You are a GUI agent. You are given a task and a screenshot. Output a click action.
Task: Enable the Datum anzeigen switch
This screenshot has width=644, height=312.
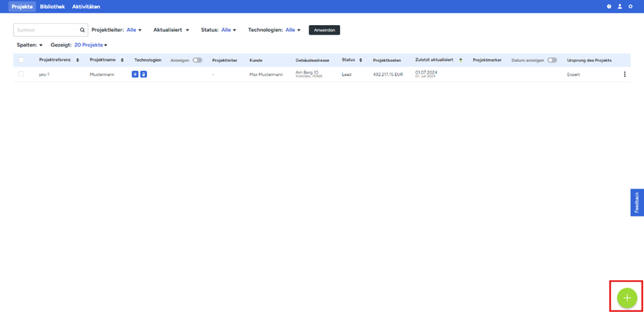552,60
